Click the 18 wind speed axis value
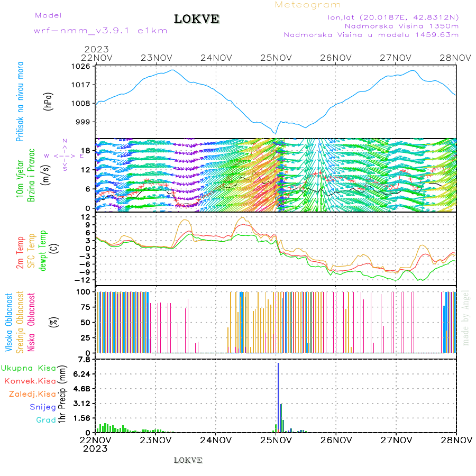Viewport: 476px width, 476px height. pyautogui.click(x=86, y=151)
